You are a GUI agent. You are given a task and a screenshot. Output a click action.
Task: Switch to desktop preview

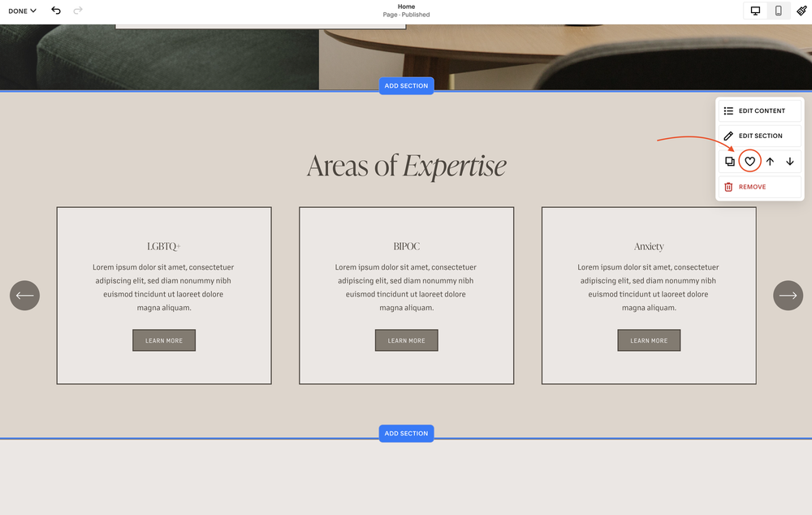[x=757, y=10]
